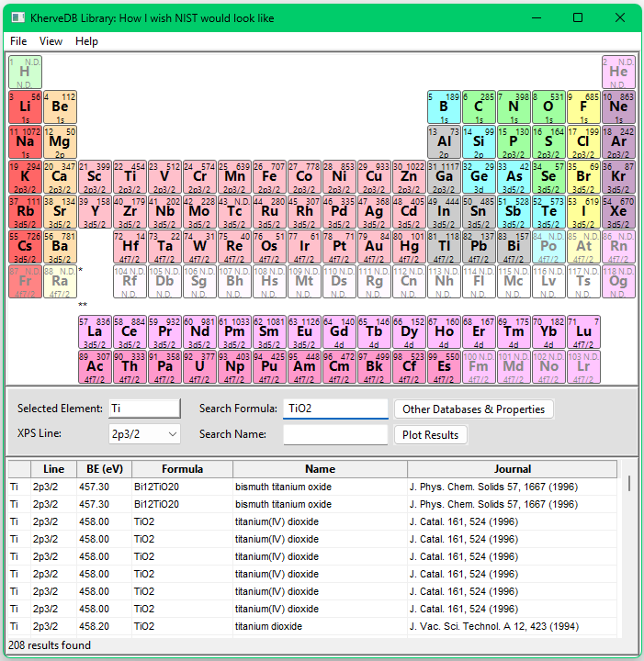Select the Cs cesium element tile
Screen dimensions: 644x661
(x=26, y=247)
